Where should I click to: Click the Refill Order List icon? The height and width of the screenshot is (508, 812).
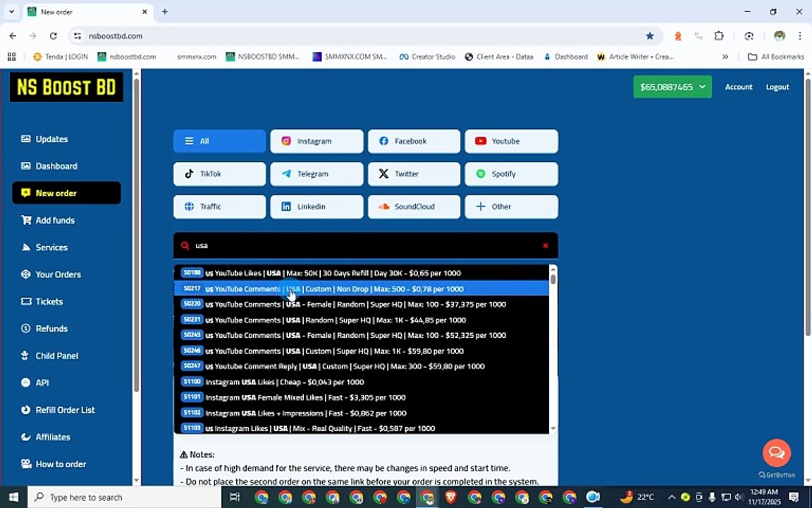[25, 409]
